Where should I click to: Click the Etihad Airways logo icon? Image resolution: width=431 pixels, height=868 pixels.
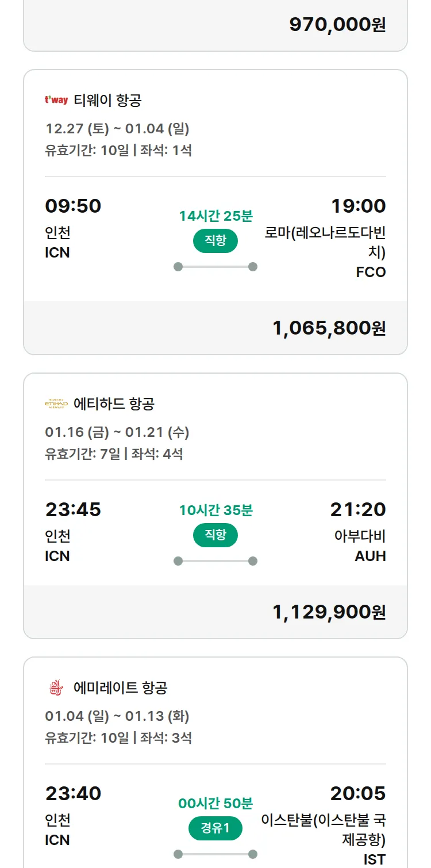[56, 404]
